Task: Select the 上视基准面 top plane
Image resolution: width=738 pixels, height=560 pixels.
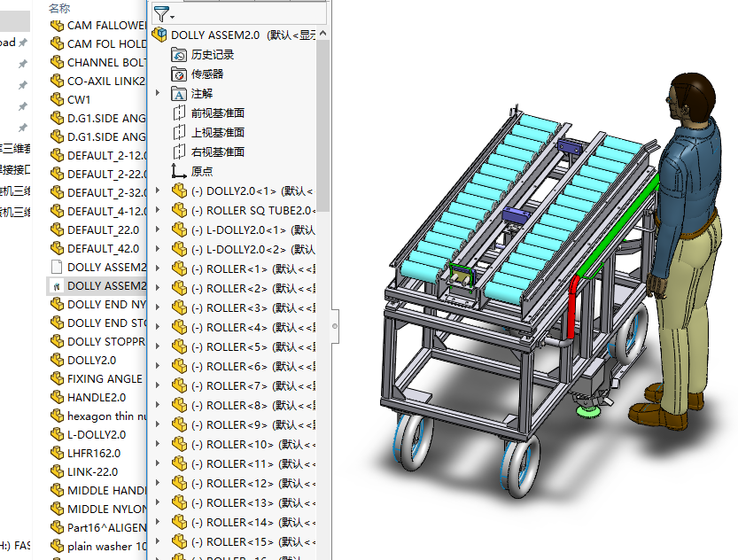Action: [178, 133]
